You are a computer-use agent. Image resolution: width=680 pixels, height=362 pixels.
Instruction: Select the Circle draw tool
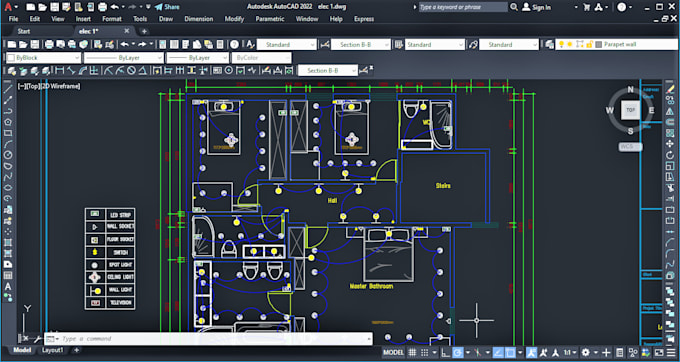pyautogui.click(x=8, y=155)
